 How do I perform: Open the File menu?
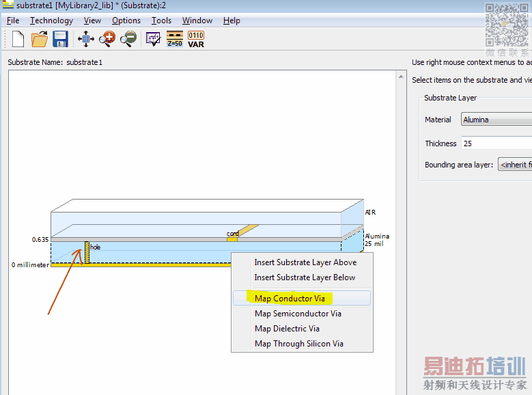13,21
